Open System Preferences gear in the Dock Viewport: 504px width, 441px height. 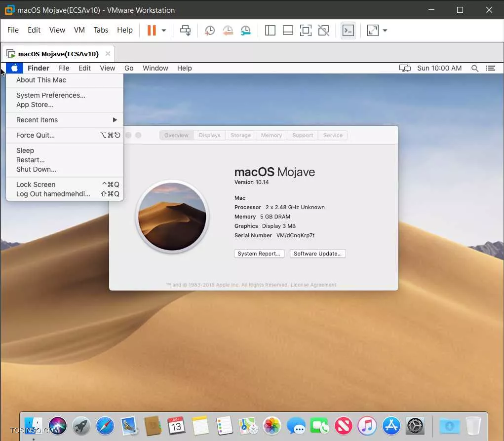(x=415, y=426)
